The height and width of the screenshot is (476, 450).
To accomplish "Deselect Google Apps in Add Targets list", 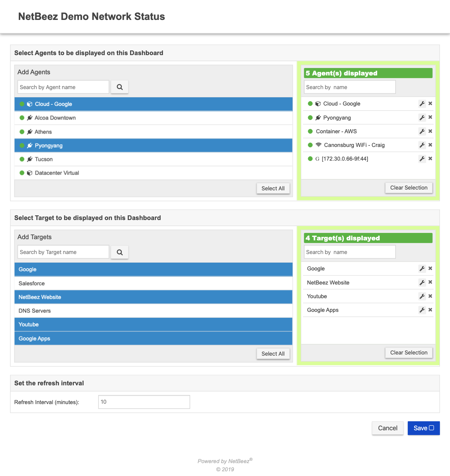I will pos(154,338).
